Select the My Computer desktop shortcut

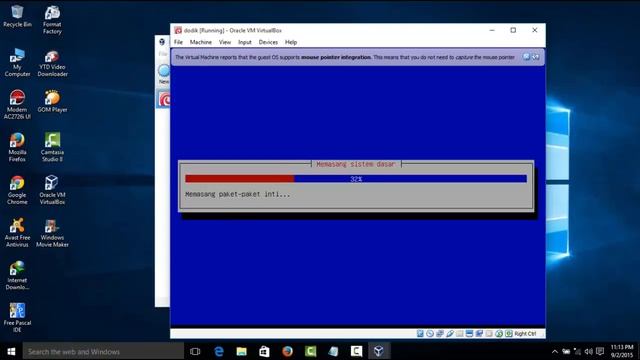(17, 62)
